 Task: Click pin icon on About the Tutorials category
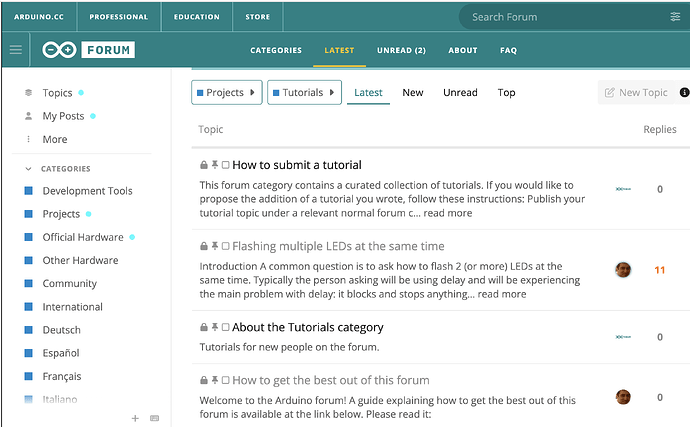(x=215, y=327)
